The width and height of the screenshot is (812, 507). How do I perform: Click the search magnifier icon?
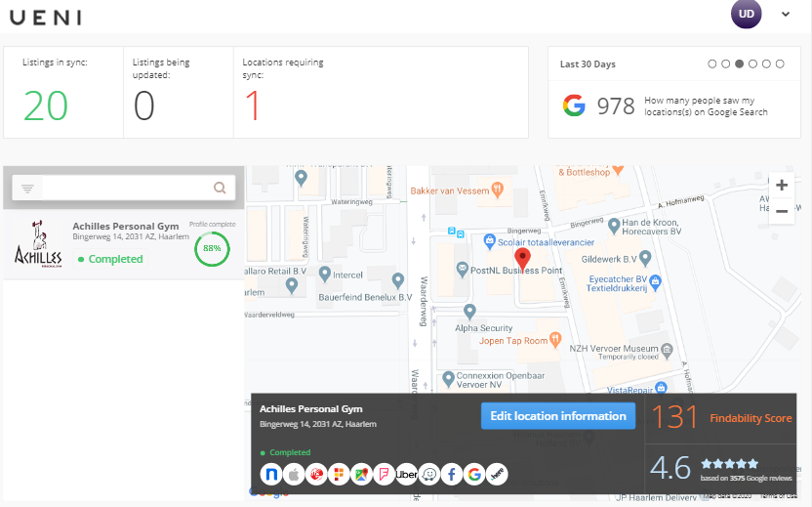click(x=221, y=188)
